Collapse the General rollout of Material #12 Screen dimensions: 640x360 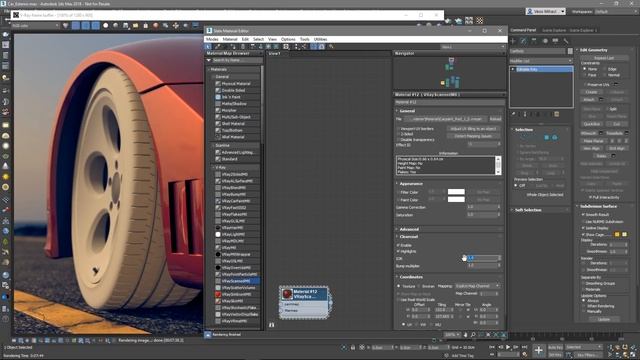(x=407, y=111)
